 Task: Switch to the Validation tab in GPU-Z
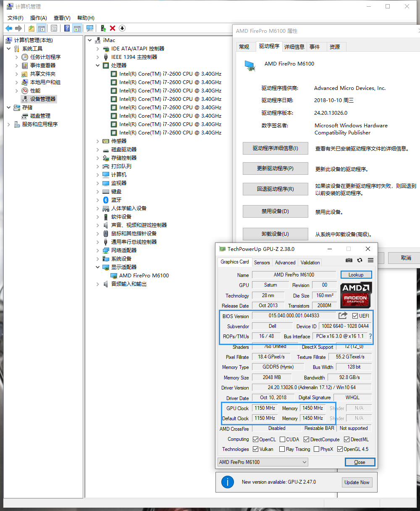[310, 263]
